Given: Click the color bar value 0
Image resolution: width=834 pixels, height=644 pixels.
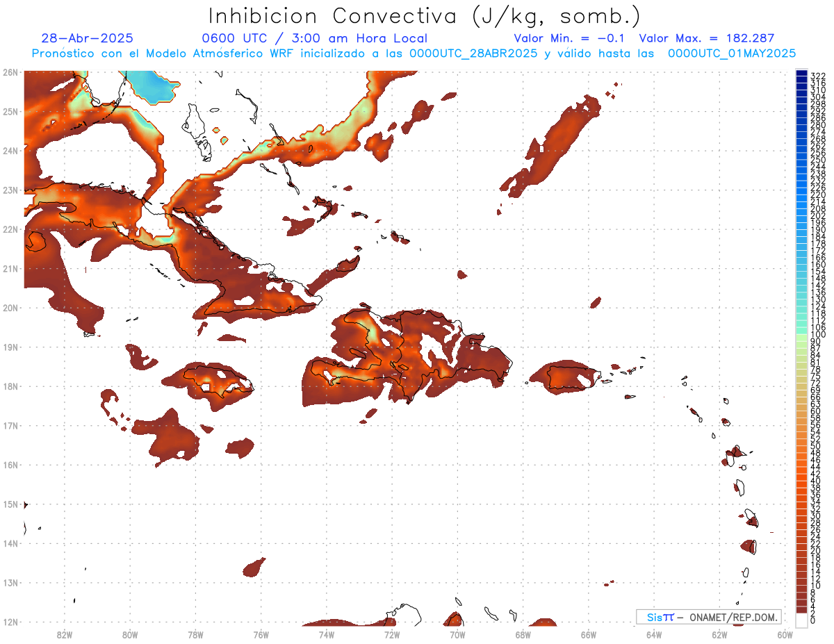Looking at the screenshot, I should point(813,620).
